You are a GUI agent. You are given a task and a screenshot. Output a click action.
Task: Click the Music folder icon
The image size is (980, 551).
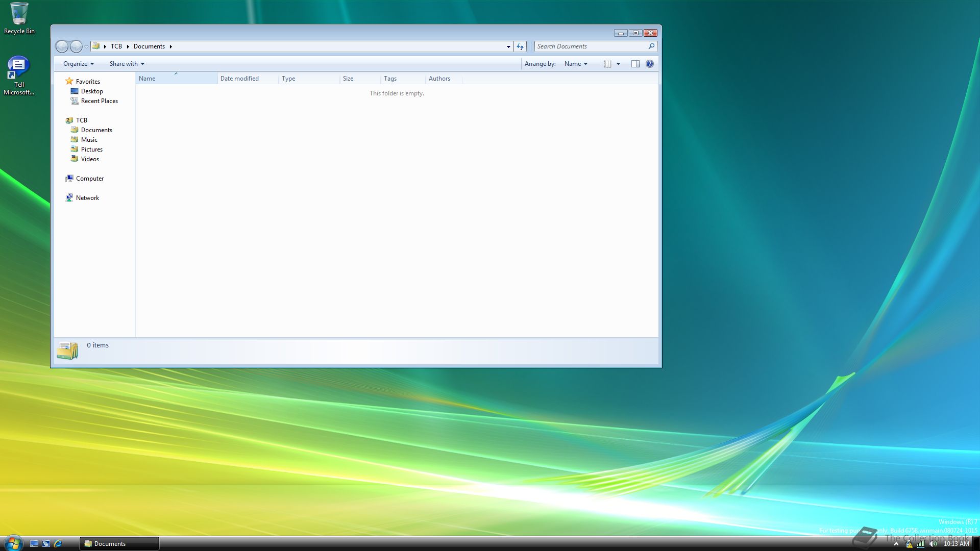(75, 139)
